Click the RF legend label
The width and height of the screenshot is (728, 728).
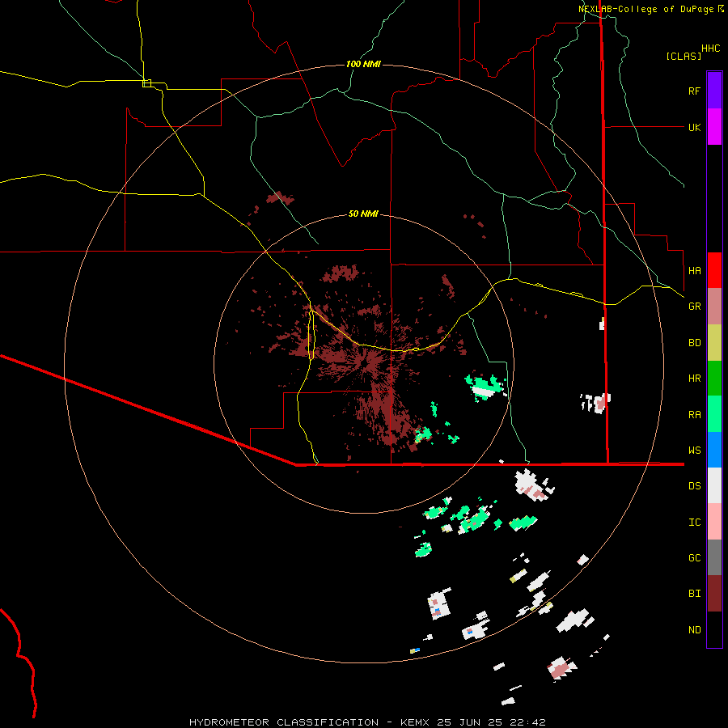[x=694, y=91]
